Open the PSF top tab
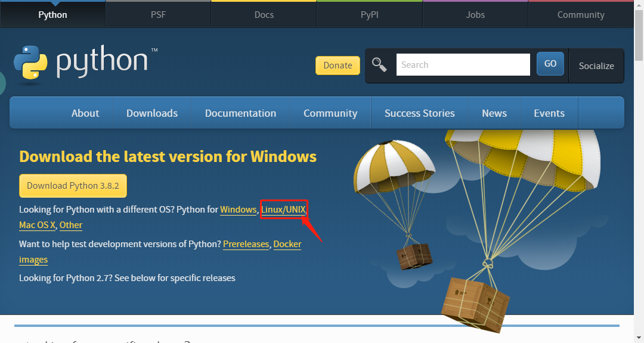The image size is (644, 343). tap(158, 15)
